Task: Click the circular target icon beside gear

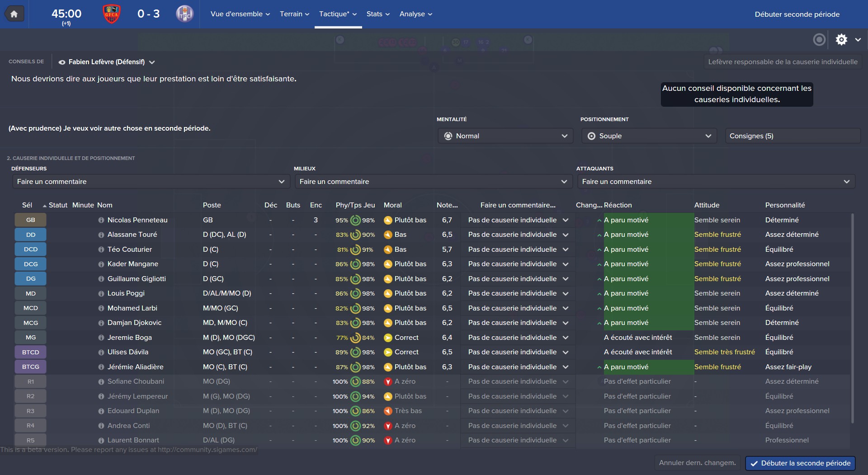Action: click(819, 40)
